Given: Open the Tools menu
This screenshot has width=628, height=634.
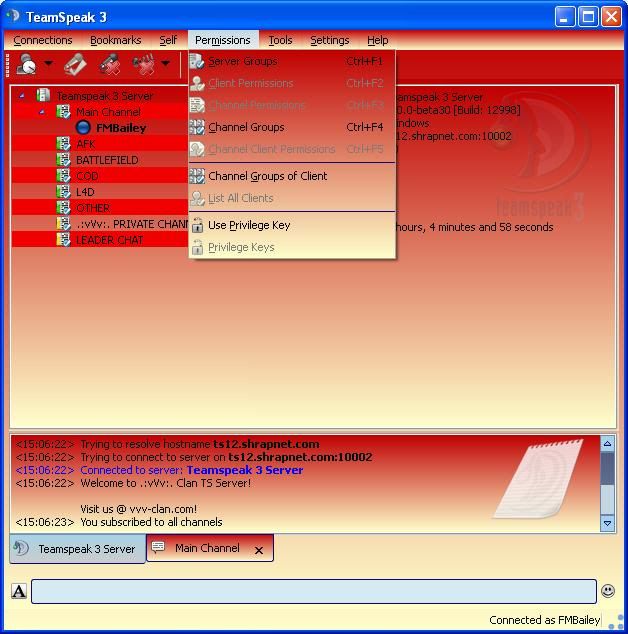Looking at the screenshot, I should point(280,40).
